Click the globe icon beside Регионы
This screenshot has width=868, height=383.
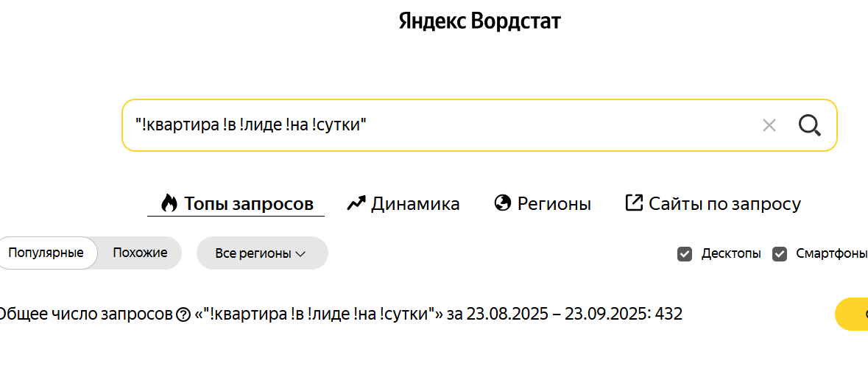pos(503,203)
